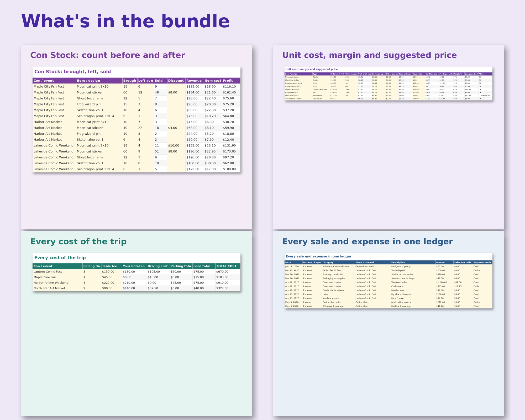Image resolution: width=525 pixels, height=420 pixels.
Task: Select the "April online orders" description
Action: [x=413, y=302]
